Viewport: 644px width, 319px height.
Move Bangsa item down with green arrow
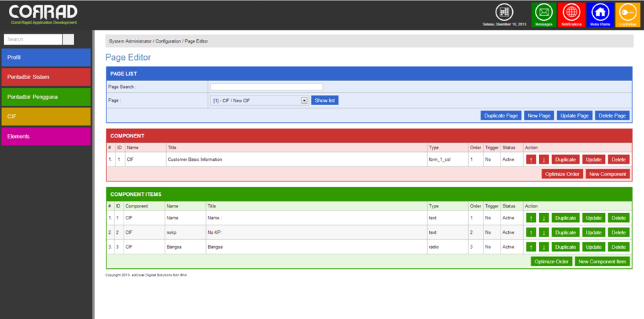pyautogui.click(x=544, y=247)
